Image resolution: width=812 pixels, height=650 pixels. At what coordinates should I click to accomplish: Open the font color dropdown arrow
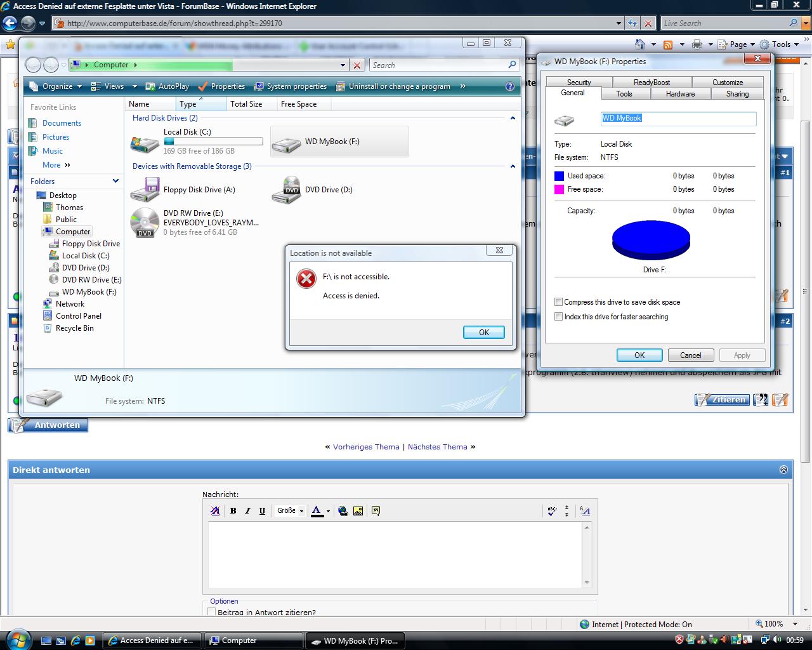(x=328, y=511)
